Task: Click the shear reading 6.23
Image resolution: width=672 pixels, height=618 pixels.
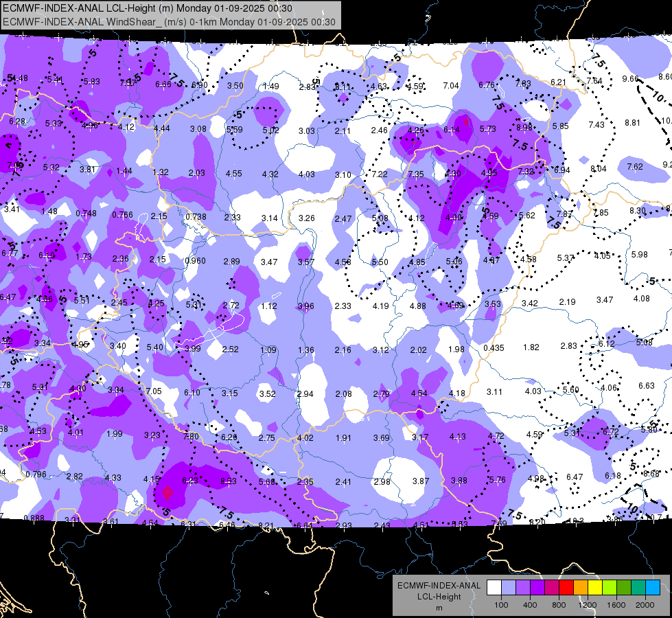Action: tap(190, 481)
